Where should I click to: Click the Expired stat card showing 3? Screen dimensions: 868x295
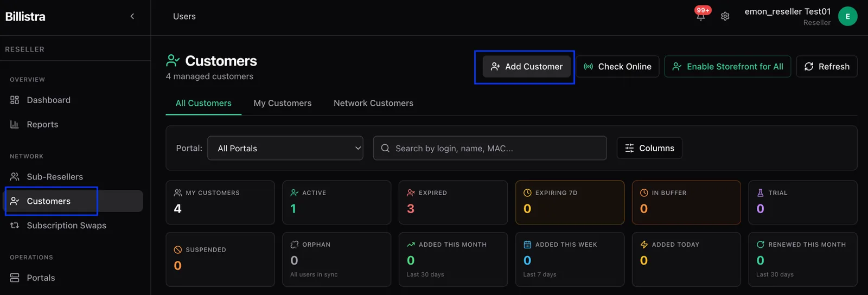point(453,202)
